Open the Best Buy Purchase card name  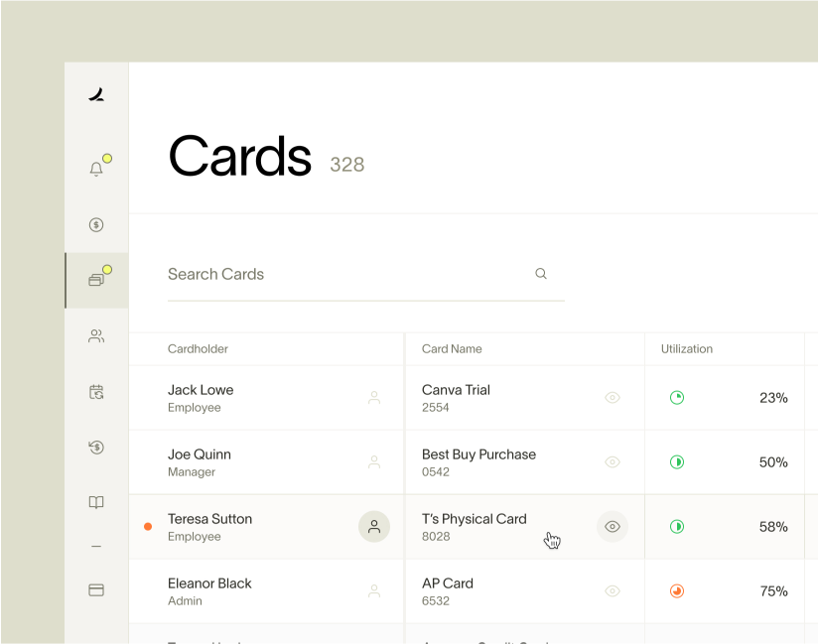478,454
